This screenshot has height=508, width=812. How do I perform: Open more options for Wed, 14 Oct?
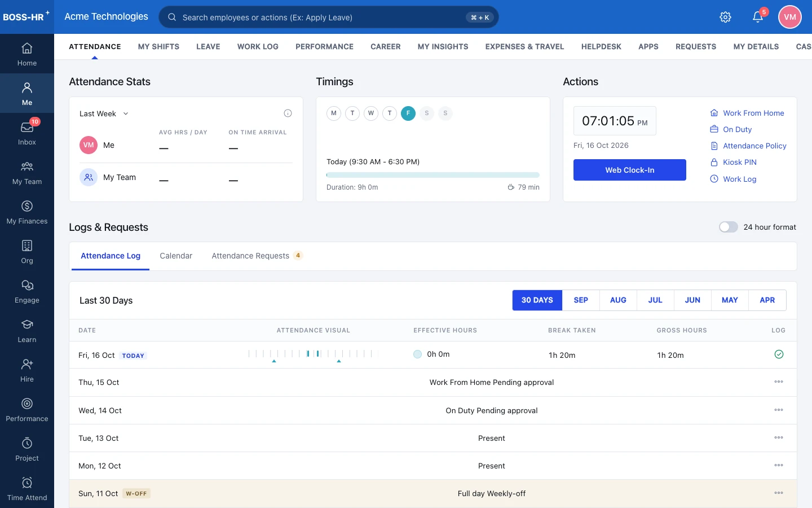pyautogui.click(x=779, y=410)
